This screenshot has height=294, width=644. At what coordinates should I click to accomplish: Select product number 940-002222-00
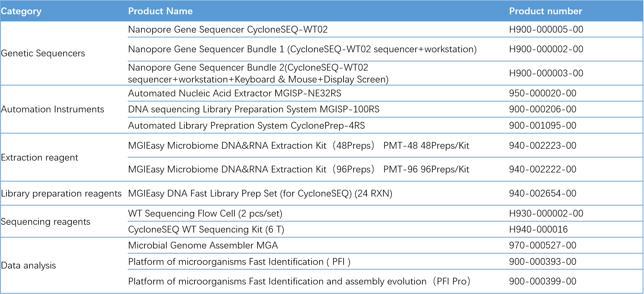tap(543, 169)
